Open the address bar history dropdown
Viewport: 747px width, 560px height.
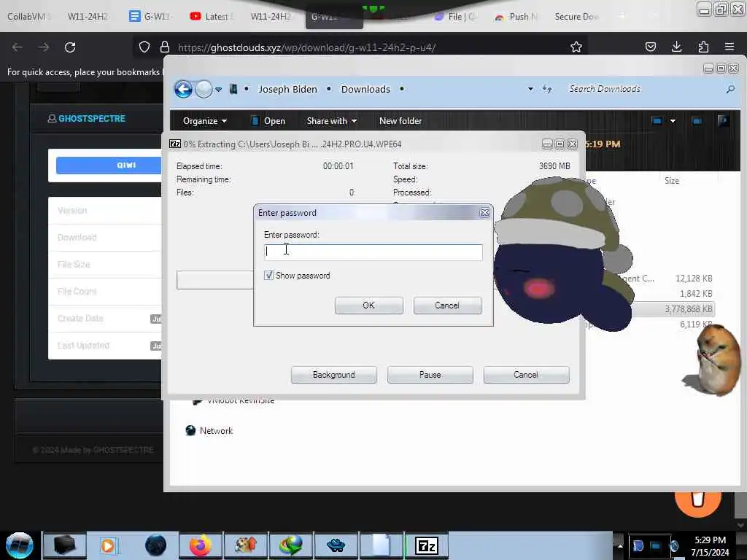pyautogui.click(x=530, y=89)
